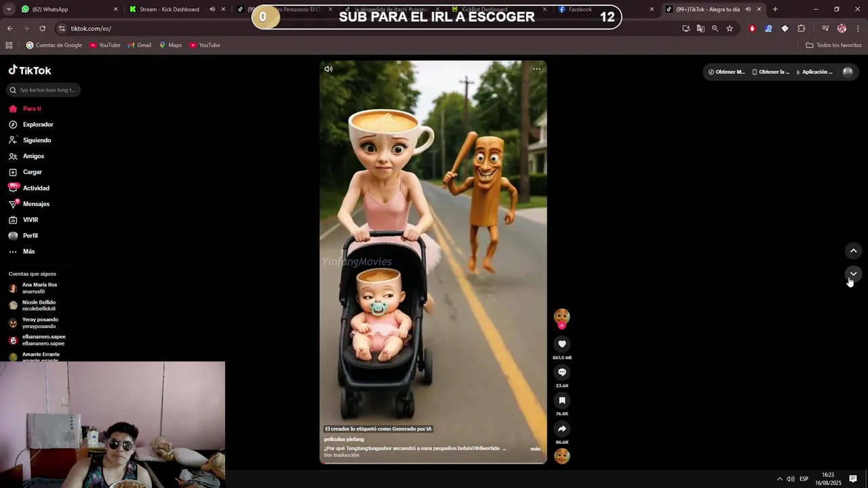The image size is (868, 488).
Task: Click ESP language indicator
Action: [x=804, y=479]
